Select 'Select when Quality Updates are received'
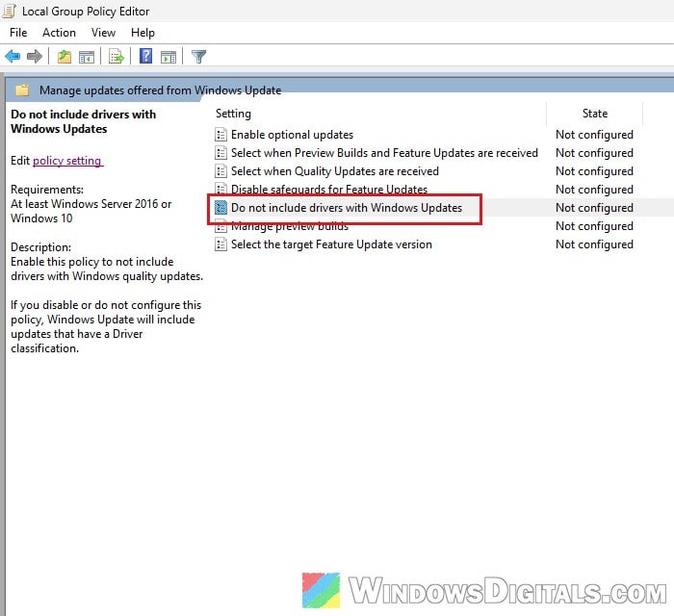This screenshot has width=674, height=616. tap(335, 171)
